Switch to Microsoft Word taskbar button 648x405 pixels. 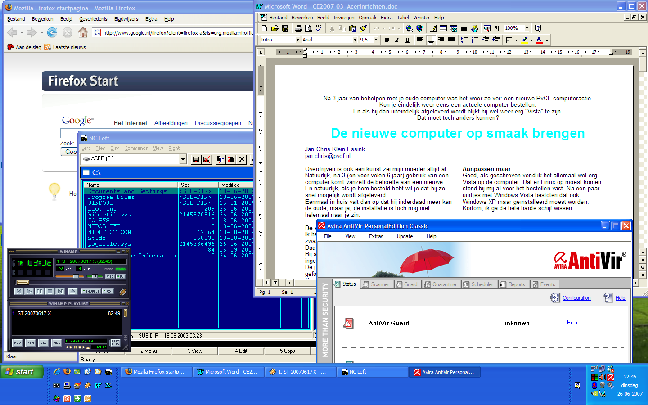[x=228, y=372]
